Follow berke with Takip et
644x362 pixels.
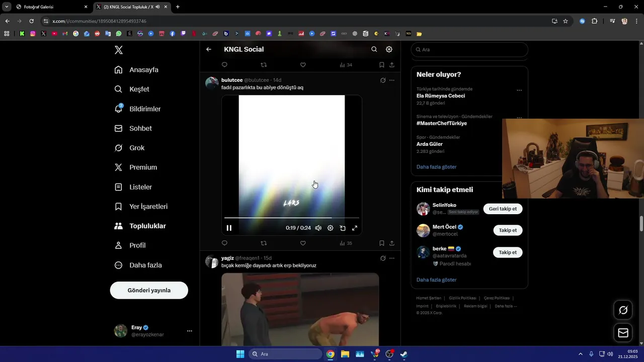508,252
